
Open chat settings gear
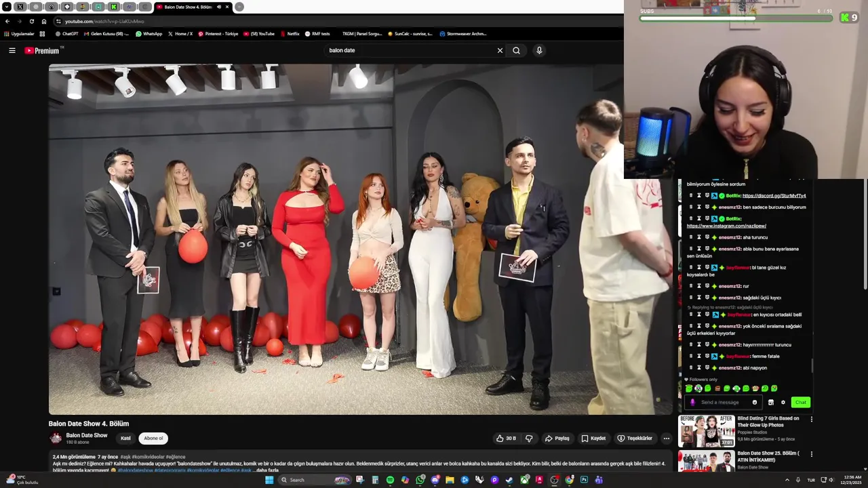783,403
